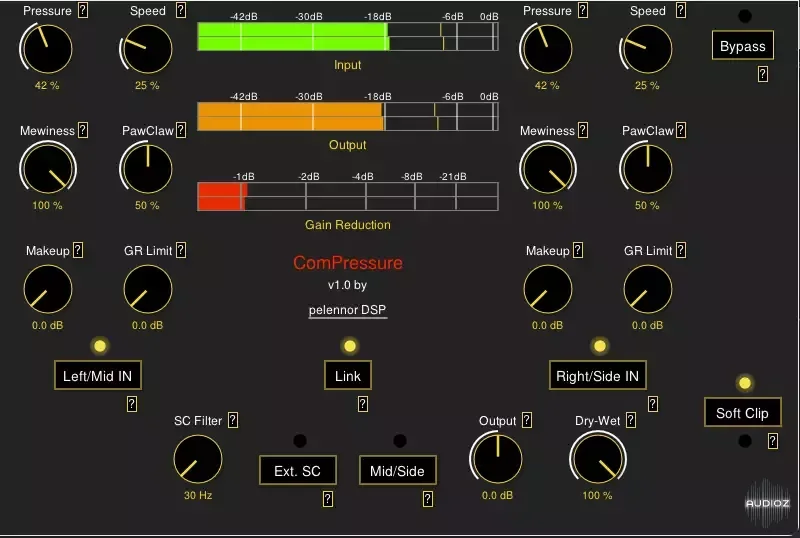The height and width of the screenshot is (538, 800).
Task: Click the orange Output level meter
Action: pyautogui.click(x=348, y=116)
